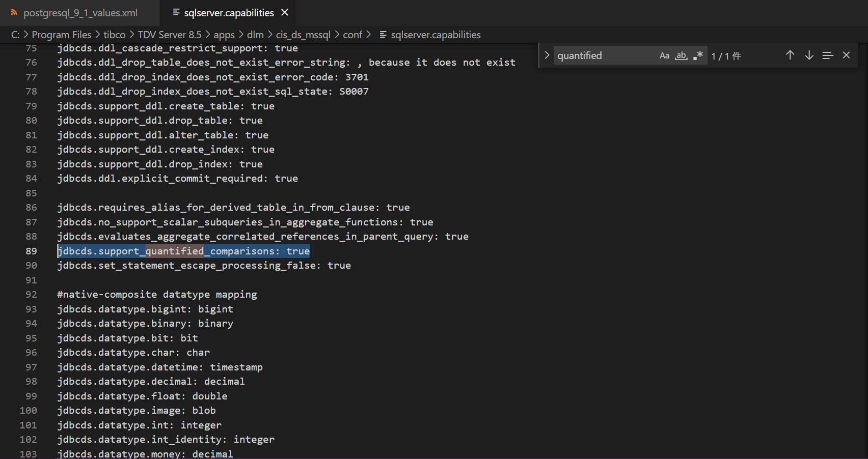The image size is (868, 459).
Task: Click the #native-composite datatype mapping comment
Action: (x=157, y=295)
